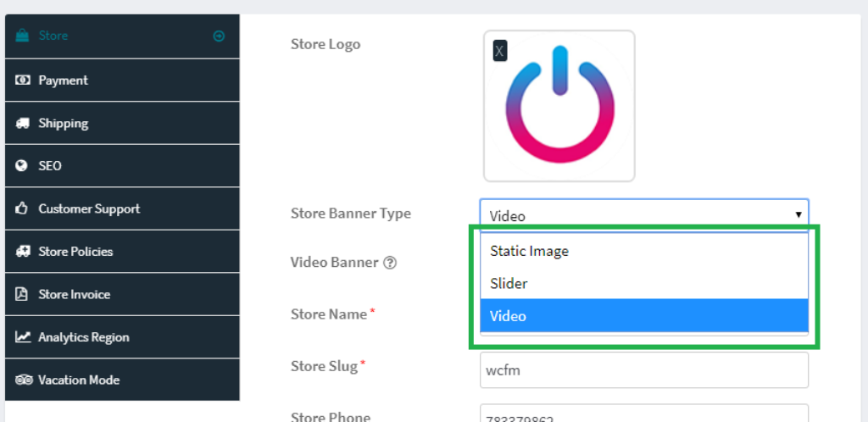Click the SEO globe icon
This screenshot has height=422, width=868.
coord(23,166)
